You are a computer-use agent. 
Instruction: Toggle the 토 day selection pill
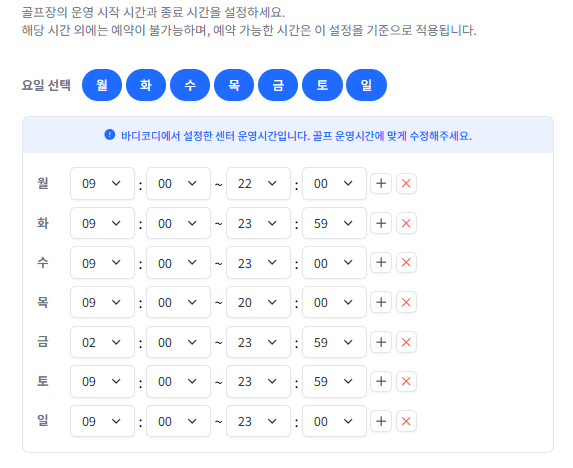322,85
